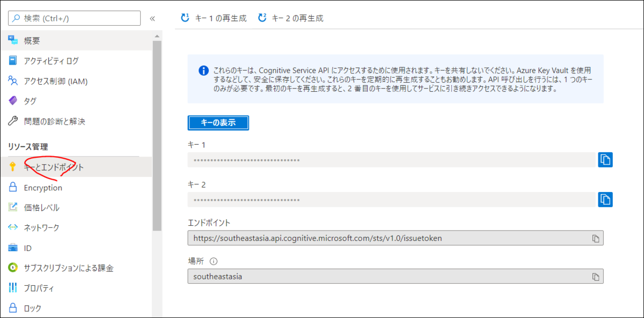Copy the endpoint URL
Image resolution: width=644 pixels, height=318 pixels.
[596, 238]
